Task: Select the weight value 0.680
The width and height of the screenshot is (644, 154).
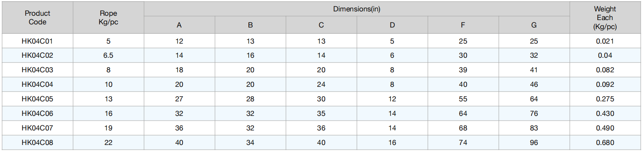Action: 605,143
